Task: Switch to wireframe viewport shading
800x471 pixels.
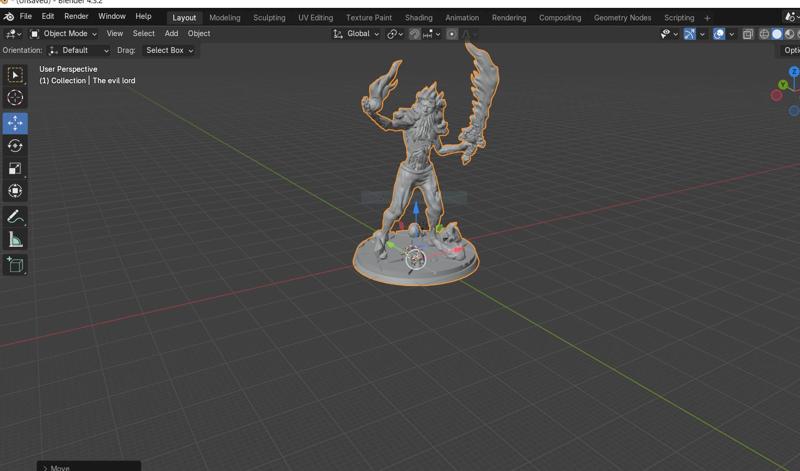Action: tap(764, 34)
